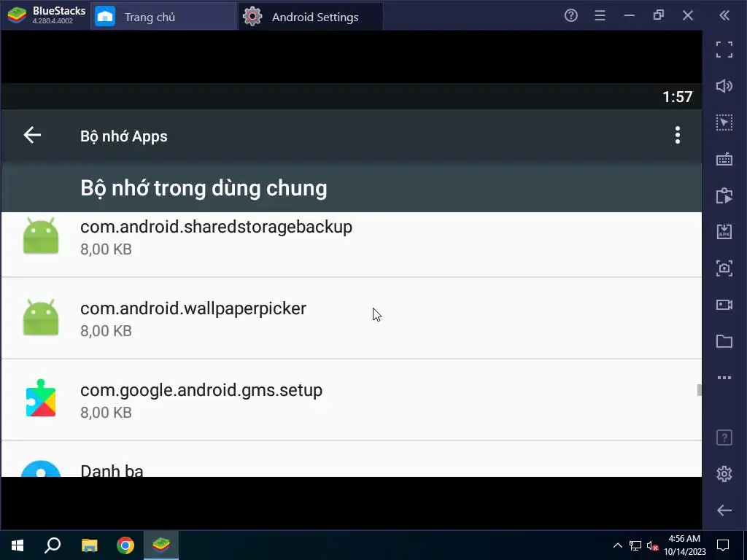Viewport: 747px width, 560px height.
Task: Switch to the Trang chủ tab
Action: [163, 17]
